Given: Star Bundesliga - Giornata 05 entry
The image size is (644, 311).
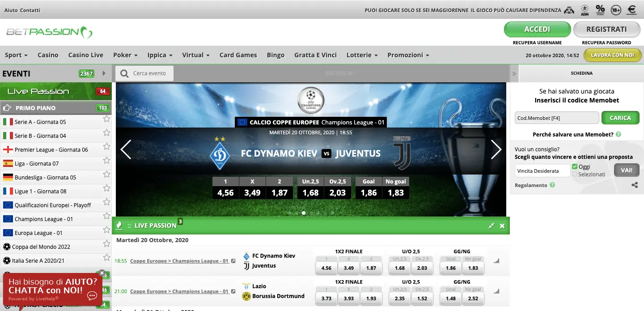Looking at the screenshot, I should coord(106,175).
